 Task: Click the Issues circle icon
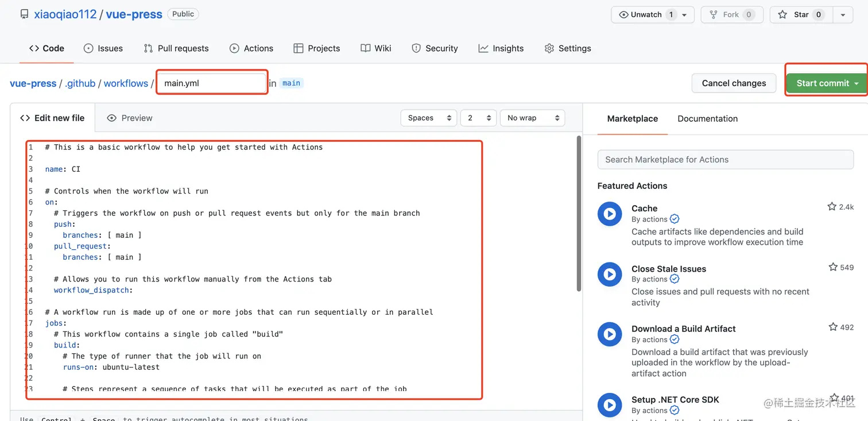[88, 48]
